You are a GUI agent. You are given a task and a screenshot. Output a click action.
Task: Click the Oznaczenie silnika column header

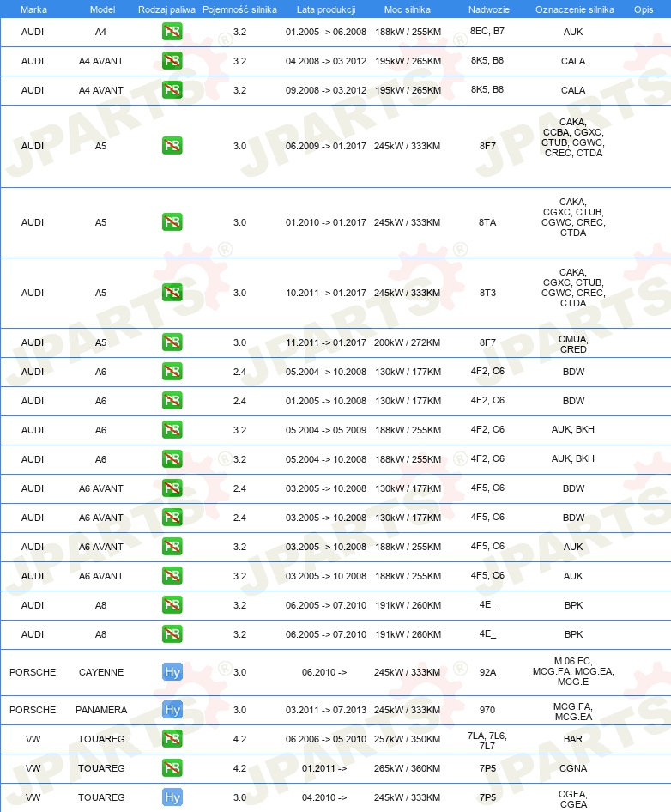click(x=575, y=9)
